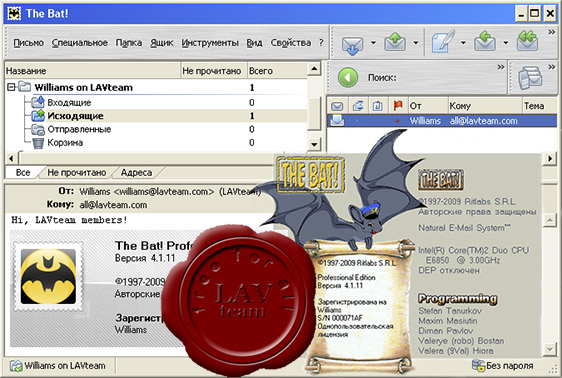Click the Исходящие outbox folder icon
This screenshot has width=562, height=378.
pyautogui.click(x=38, y=116)
